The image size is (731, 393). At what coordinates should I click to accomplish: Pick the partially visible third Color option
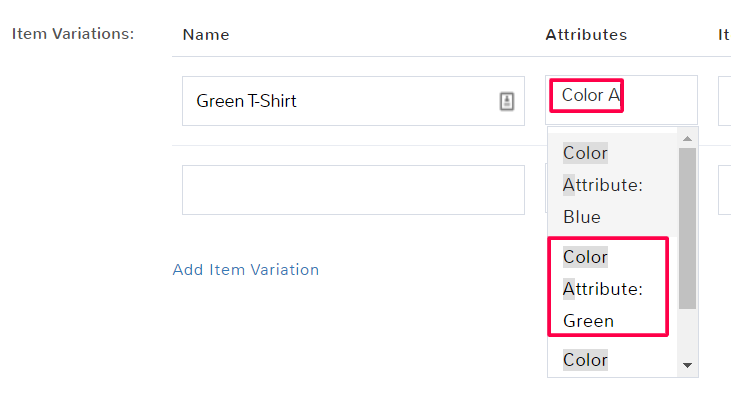(x=613, y=358)
